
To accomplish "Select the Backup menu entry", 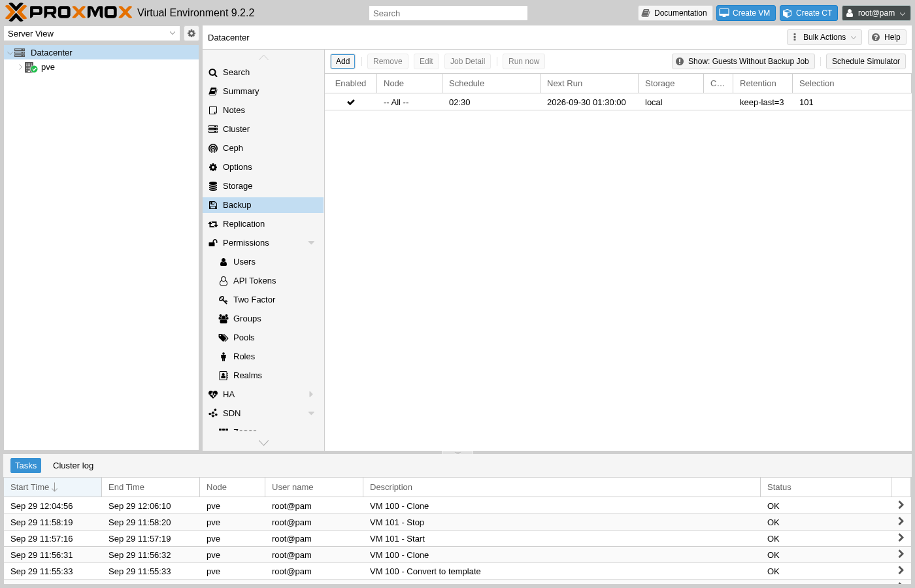I will (263, 205).
